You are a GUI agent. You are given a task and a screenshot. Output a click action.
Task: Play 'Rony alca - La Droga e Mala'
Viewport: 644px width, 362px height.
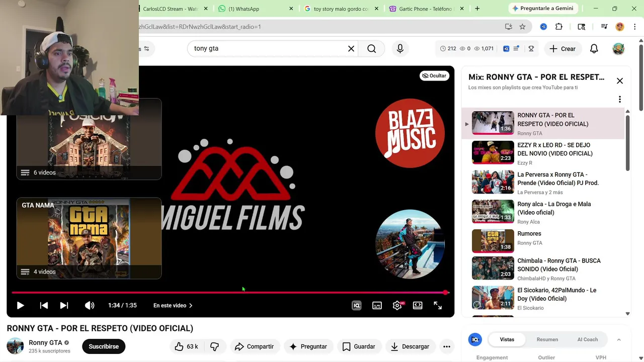pos(543,212)
